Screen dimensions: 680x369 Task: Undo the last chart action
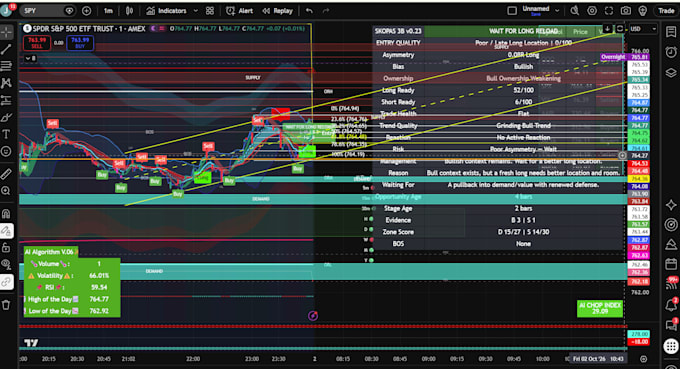[x=309, y=10]
